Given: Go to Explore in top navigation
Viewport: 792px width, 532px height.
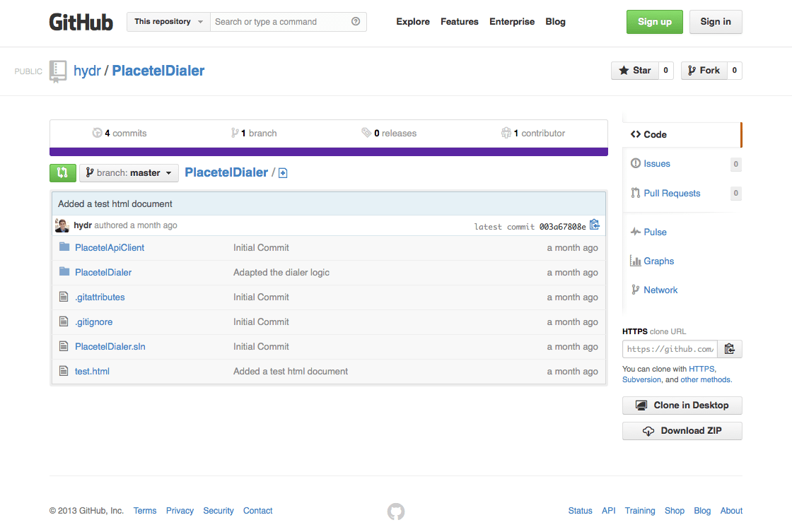Looking at the screenshot, I should point(413,22).
